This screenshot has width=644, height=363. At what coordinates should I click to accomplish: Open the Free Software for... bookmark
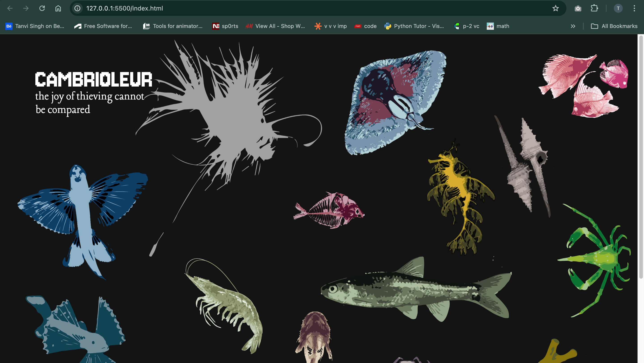point(103,26)
